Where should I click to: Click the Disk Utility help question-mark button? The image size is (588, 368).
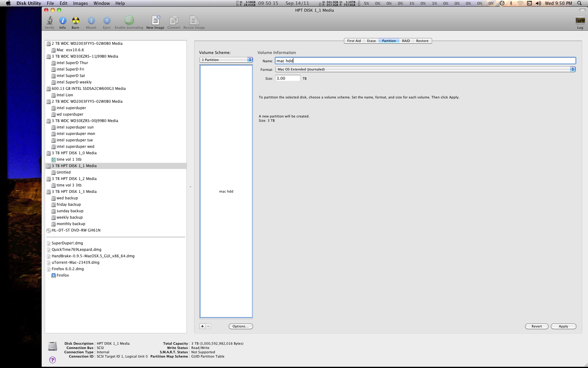click(x=52, y=360)
